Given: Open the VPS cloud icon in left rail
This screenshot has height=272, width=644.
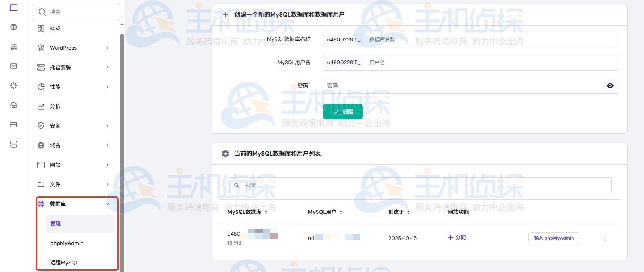Looking at the screenshot, I should click(14, 105).
